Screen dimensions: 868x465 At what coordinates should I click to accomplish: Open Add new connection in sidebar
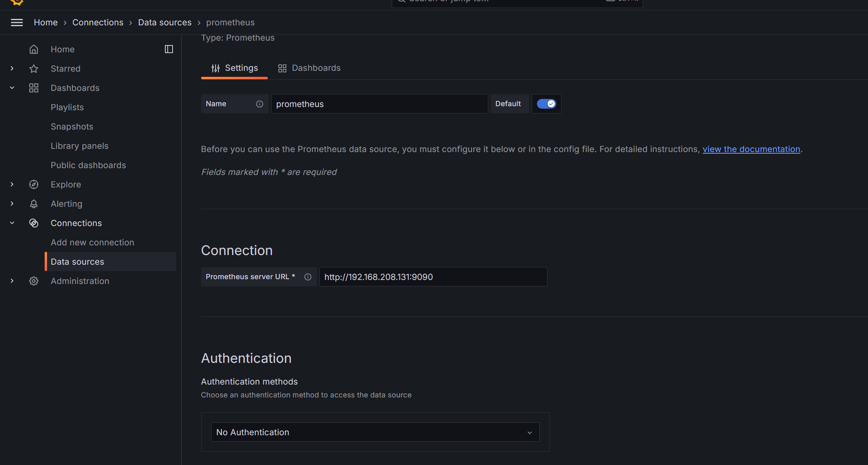[92, 243]
